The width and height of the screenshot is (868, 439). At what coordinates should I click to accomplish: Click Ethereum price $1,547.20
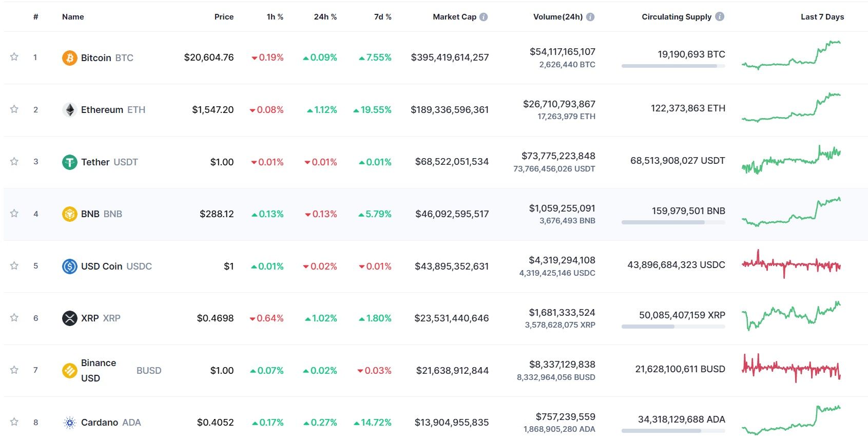(x=213, y=110)
